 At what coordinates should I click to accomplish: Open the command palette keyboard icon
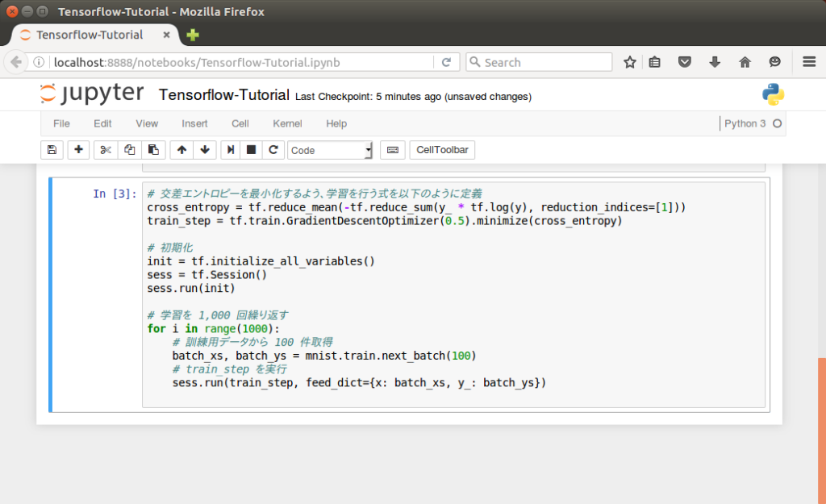tap(392, 149)
